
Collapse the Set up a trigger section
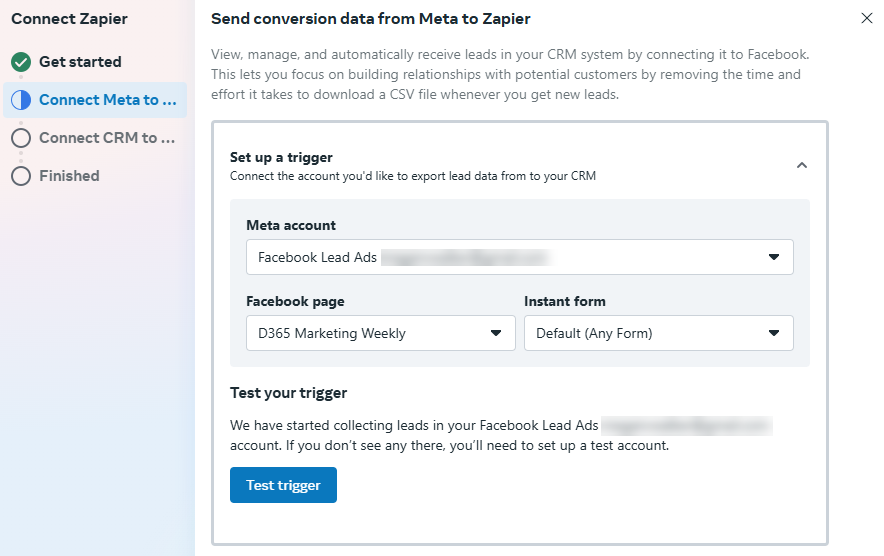coord(801,165)
